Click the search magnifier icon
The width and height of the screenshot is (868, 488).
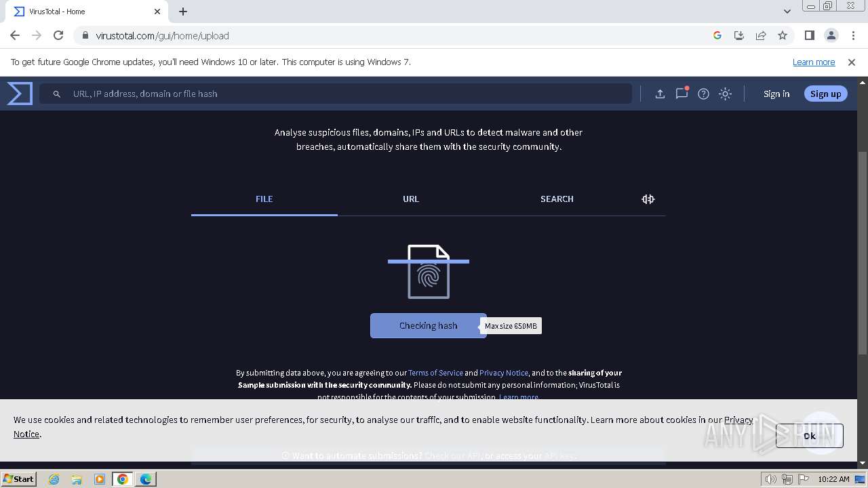[57, 94]
